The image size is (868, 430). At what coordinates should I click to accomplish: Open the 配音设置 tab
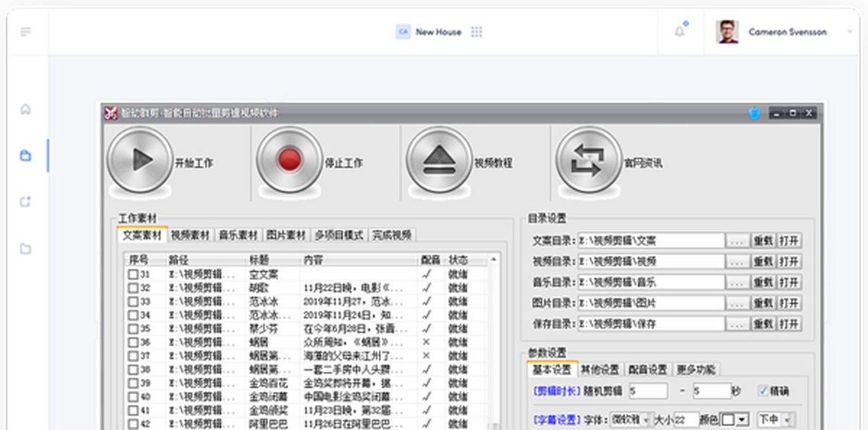coord(647,370)
